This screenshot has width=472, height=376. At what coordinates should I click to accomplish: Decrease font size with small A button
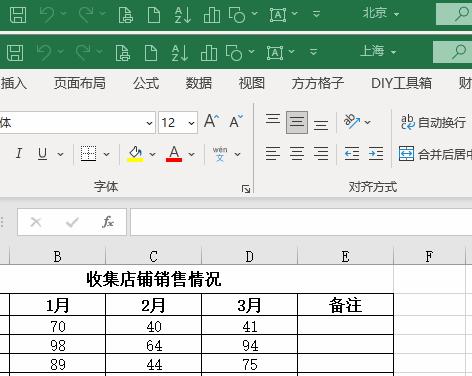point(236,121)
